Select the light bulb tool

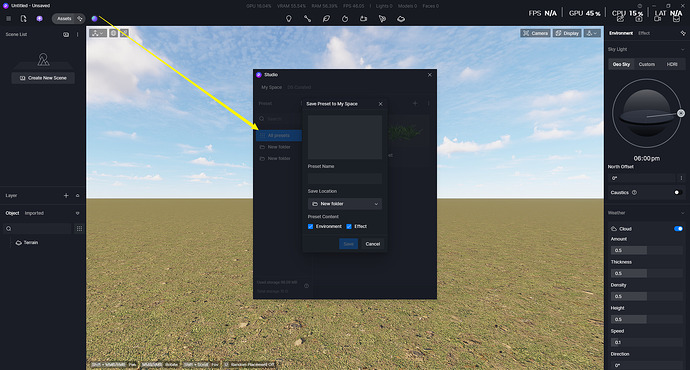[289, 18]
